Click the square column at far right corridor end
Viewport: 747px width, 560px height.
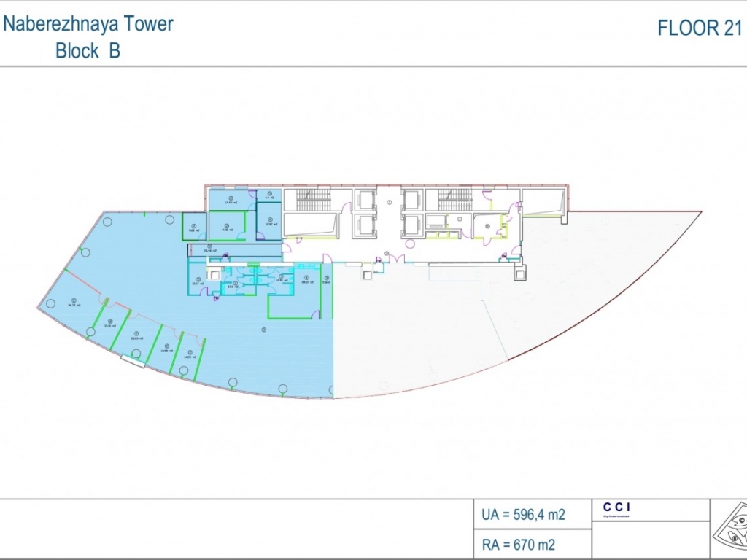click(x=520, y=274)
